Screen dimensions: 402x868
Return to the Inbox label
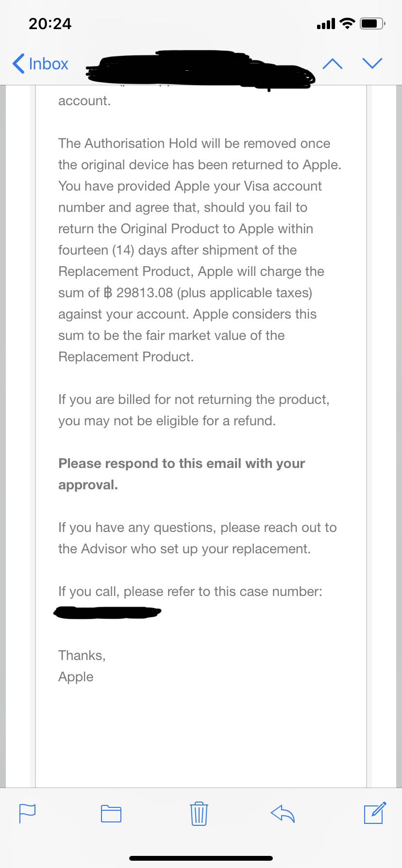[49, 64]
